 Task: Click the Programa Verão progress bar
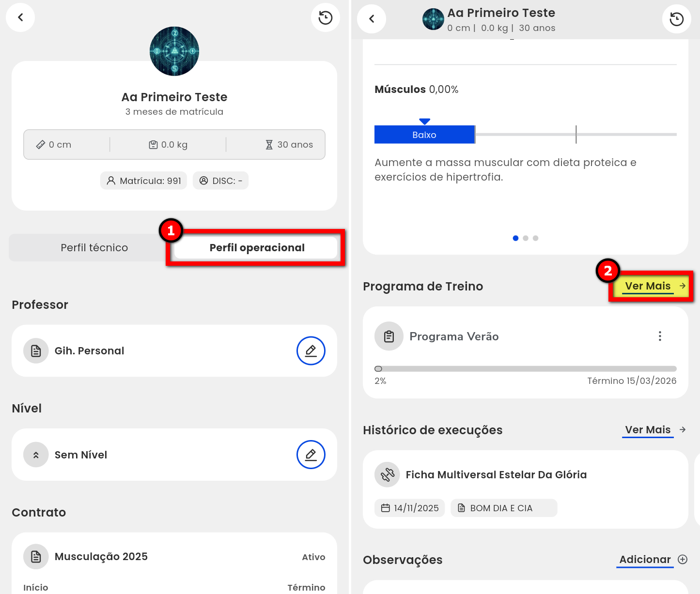[525, 369]
